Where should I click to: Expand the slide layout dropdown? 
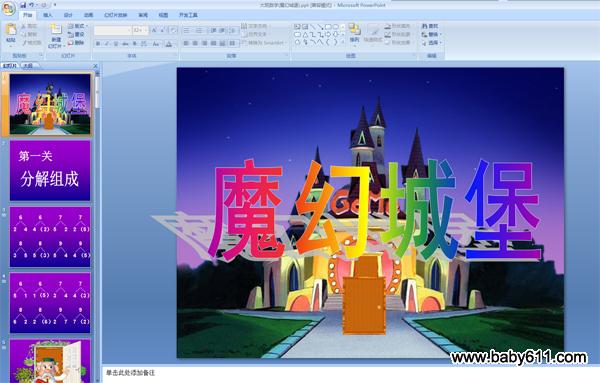click(x=78, y=26)
